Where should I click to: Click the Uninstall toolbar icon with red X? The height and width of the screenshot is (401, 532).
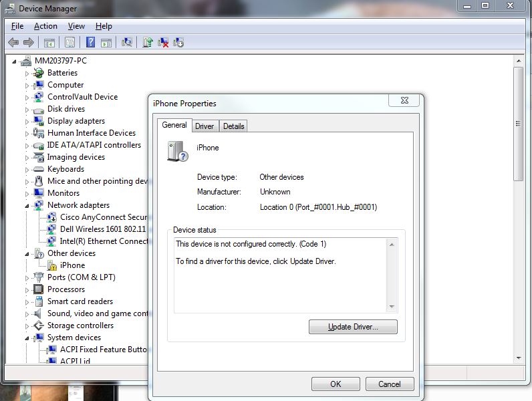(x=163, y=42)
